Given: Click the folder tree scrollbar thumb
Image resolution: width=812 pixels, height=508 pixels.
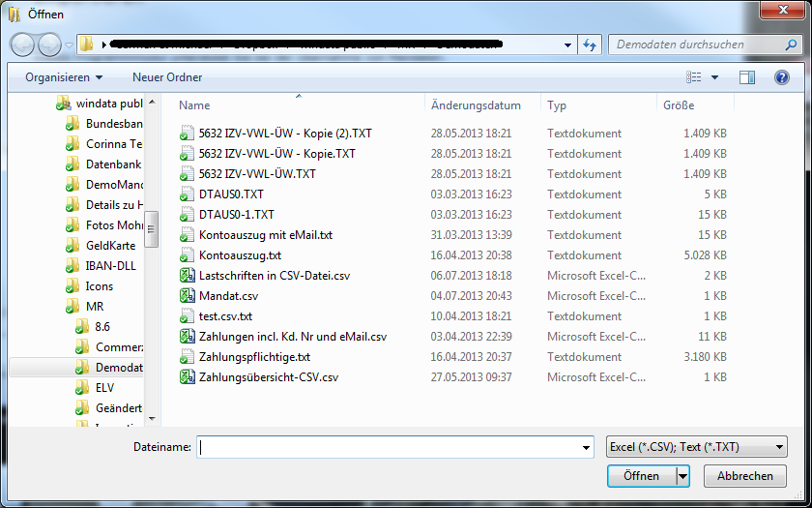Looking at the screenshot, I should [152, 229].
